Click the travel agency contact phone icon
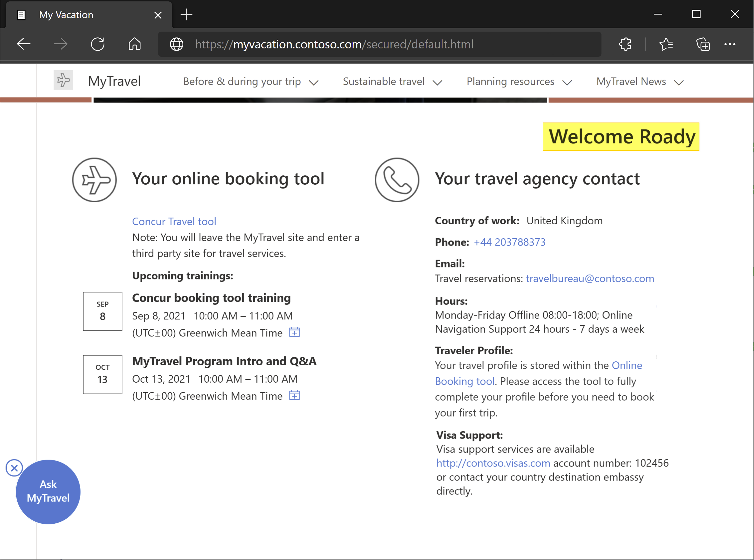754x560 pixels. (x=397, y=179)
